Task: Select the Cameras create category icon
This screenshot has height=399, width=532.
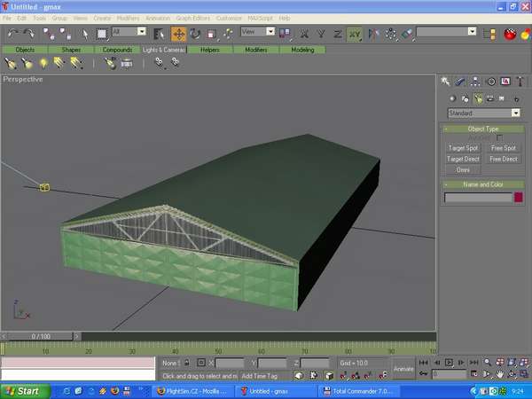Action: (x=490, y=98)
